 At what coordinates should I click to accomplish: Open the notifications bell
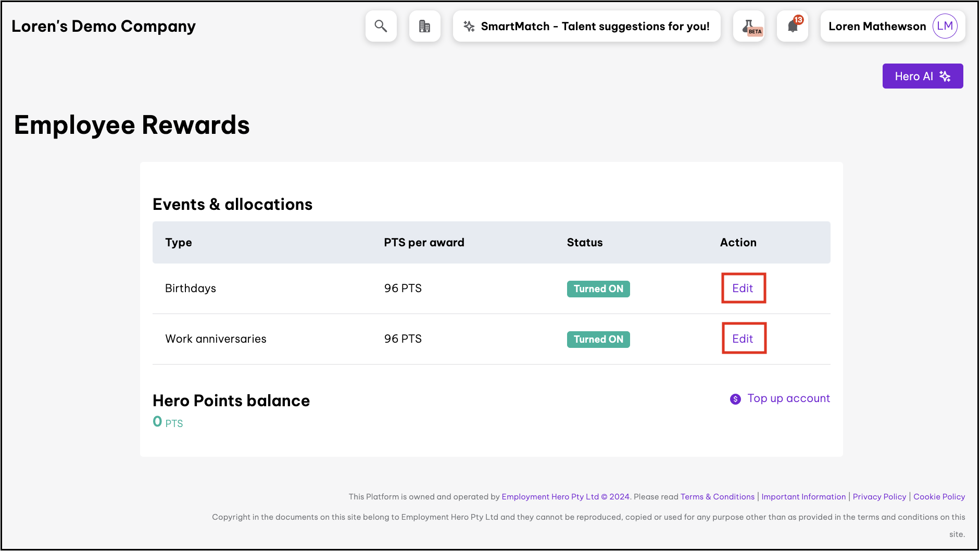pyautogui.click(x=793, y=26)
